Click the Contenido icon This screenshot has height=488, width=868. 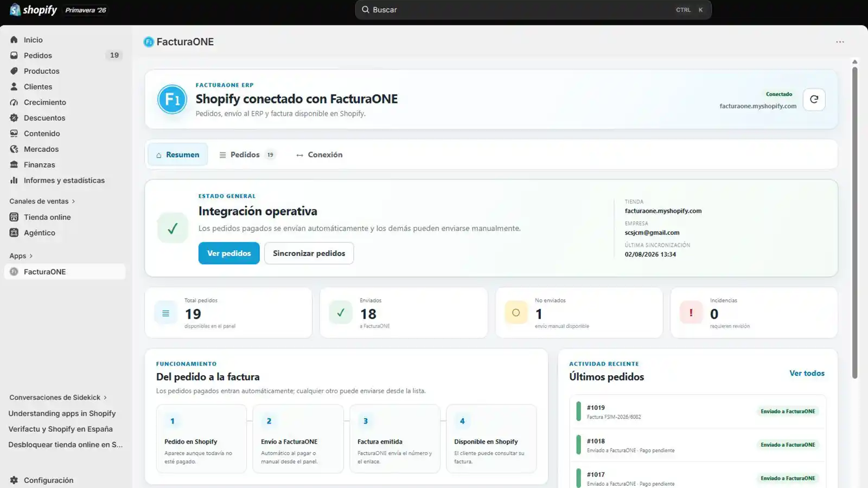pos(14,133)
